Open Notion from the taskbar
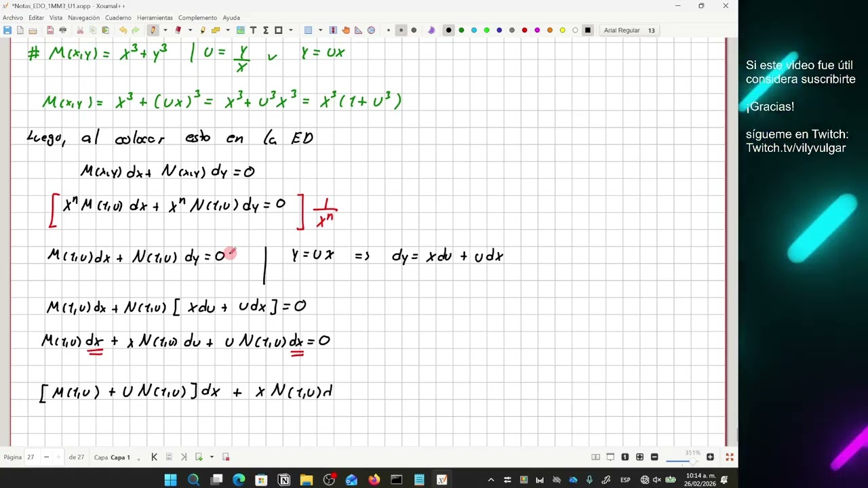The image size is (868, 488). point(283,480)
